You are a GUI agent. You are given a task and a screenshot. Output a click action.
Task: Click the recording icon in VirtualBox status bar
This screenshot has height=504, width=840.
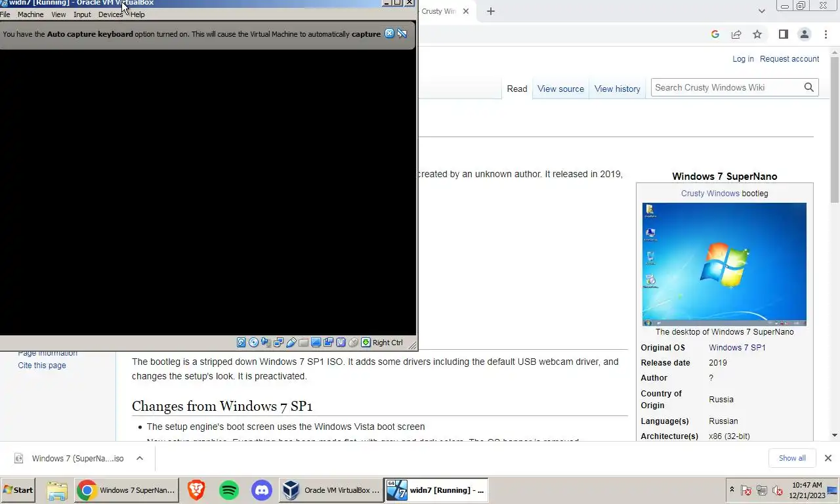(x=328, y=343)
